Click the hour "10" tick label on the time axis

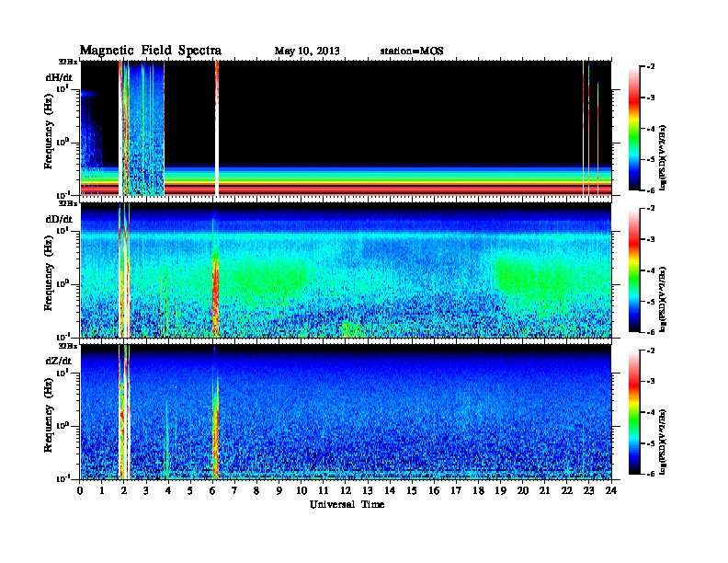[301, 490]
